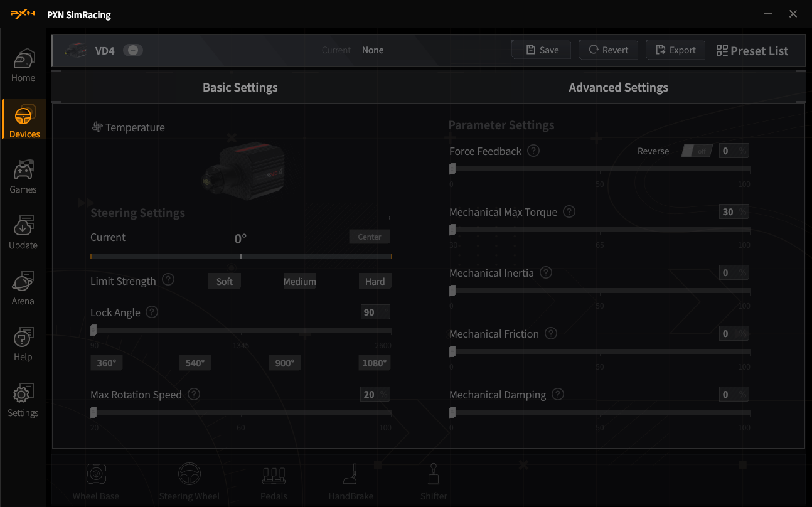The width and height of the screenshot is (812, 507).
Task: Click the Force Feedback percentage field
Action: coord(734,151)
